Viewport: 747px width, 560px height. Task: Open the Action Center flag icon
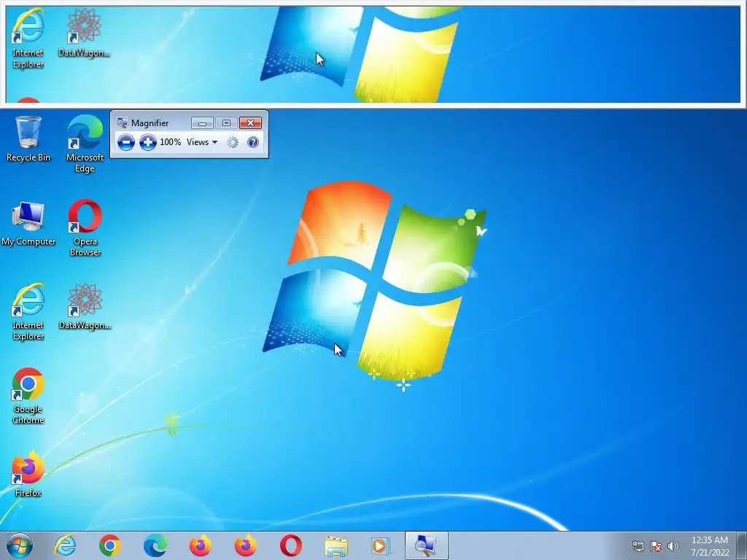(656, 546)
